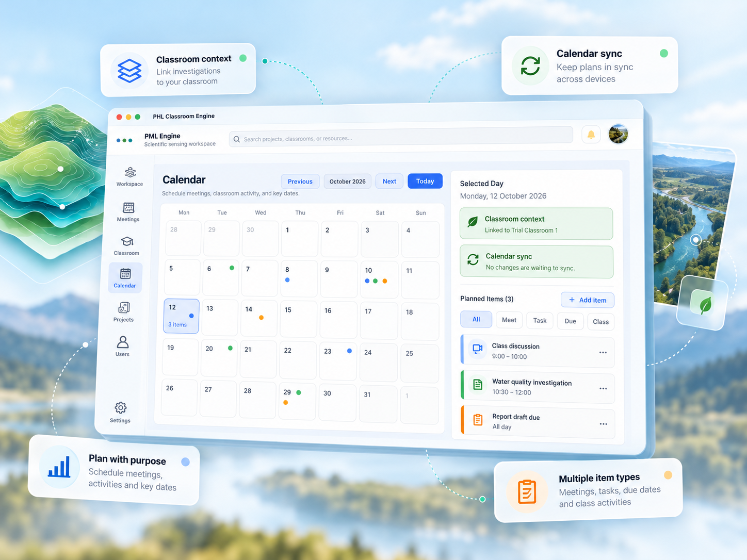Click the Plan with purpose feature card
Image resolution: width=747 pixels, height=560 pixels.
pos(114,470)
